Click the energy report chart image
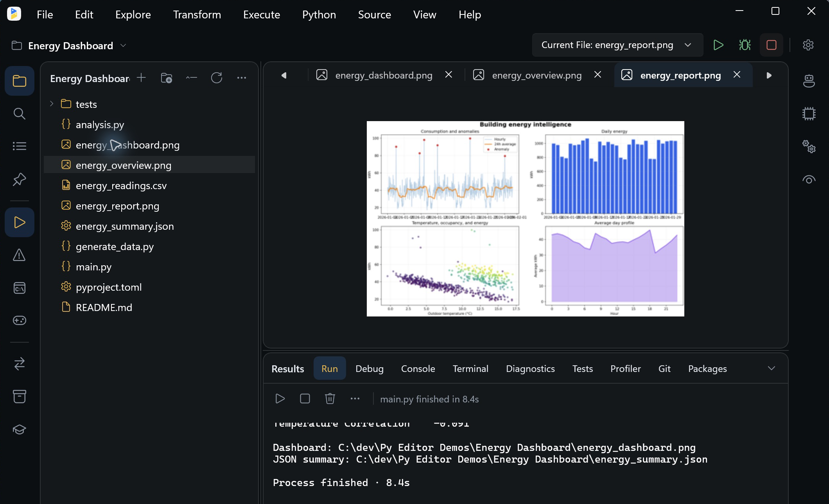The height and width of the screenshot is (504, 829). click(525, 219)
